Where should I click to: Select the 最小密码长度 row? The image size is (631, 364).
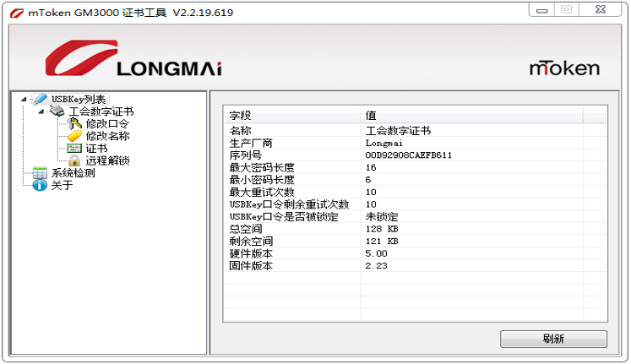415,179
